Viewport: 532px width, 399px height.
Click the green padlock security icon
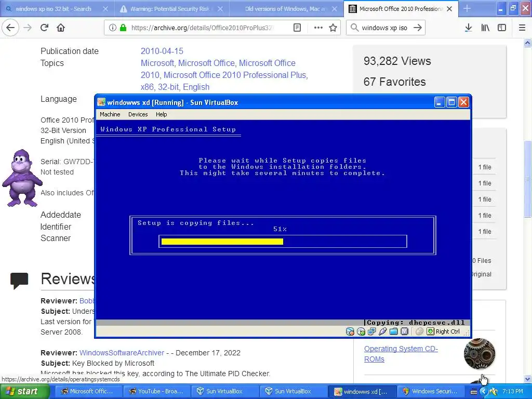point(123,28)
